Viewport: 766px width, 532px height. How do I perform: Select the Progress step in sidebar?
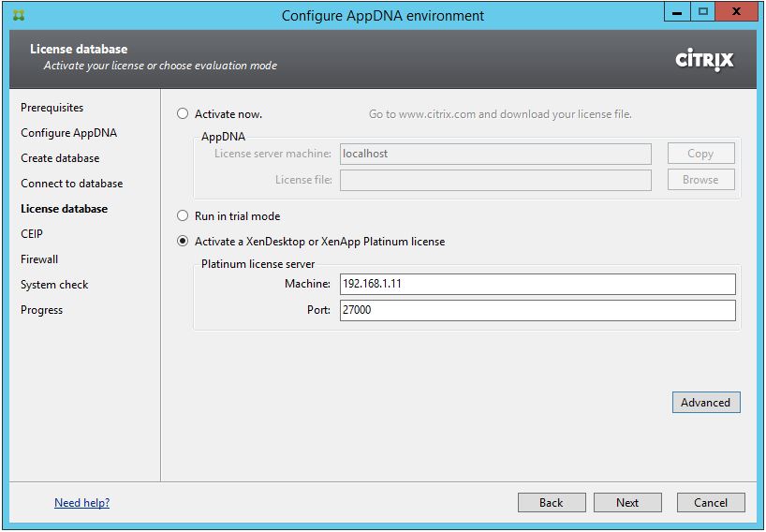[x=41, y=310]
